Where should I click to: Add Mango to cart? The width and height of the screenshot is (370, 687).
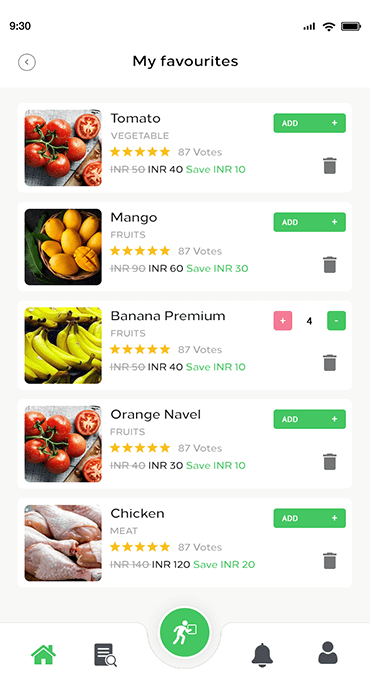coord(310,222)
